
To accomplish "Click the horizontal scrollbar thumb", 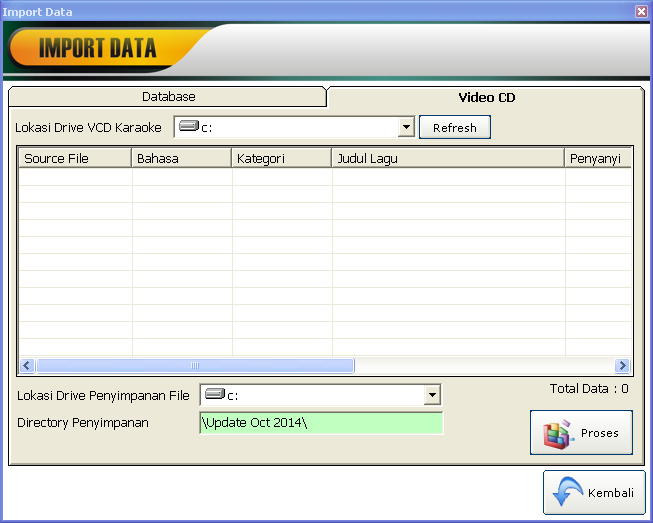I will point(195,366).
